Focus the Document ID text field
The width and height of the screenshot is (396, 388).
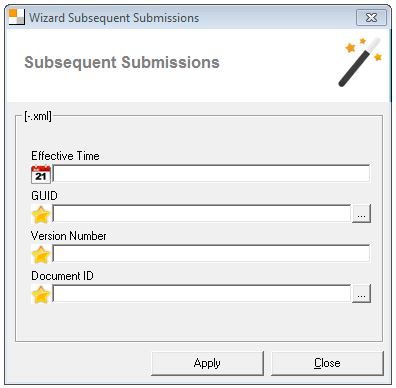coord(202,293)
